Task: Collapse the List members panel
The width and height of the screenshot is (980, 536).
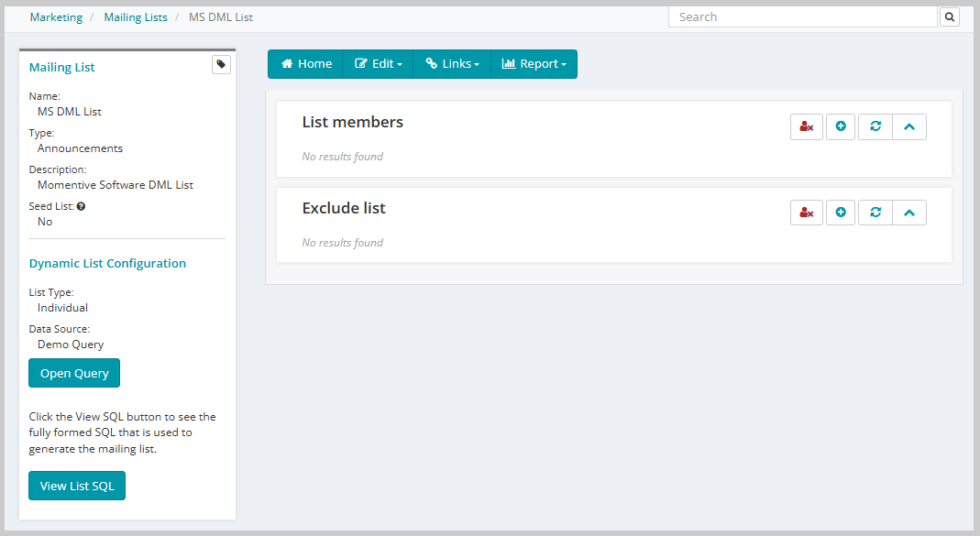Action: tap(909, 126)
